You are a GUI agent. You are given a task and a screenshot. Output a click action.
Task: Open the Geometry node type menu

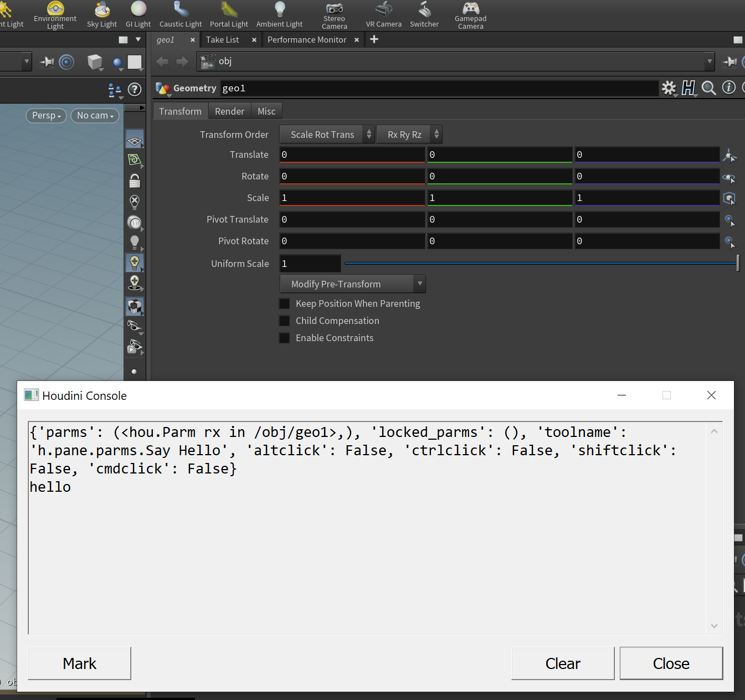click(x=163, y=88)
